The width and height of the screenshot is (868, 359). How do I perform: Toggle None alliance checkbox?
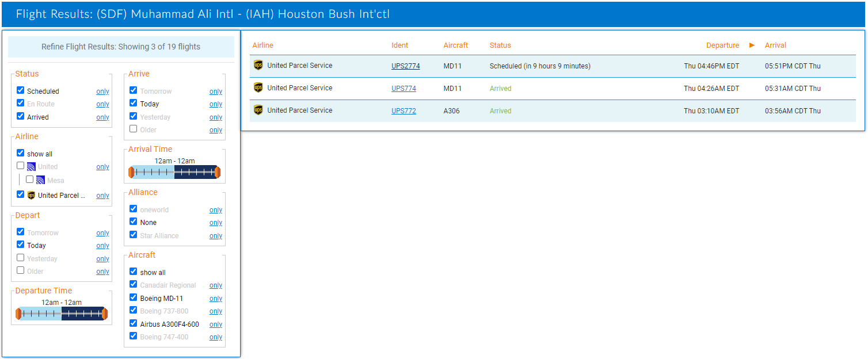pos(134,221)
